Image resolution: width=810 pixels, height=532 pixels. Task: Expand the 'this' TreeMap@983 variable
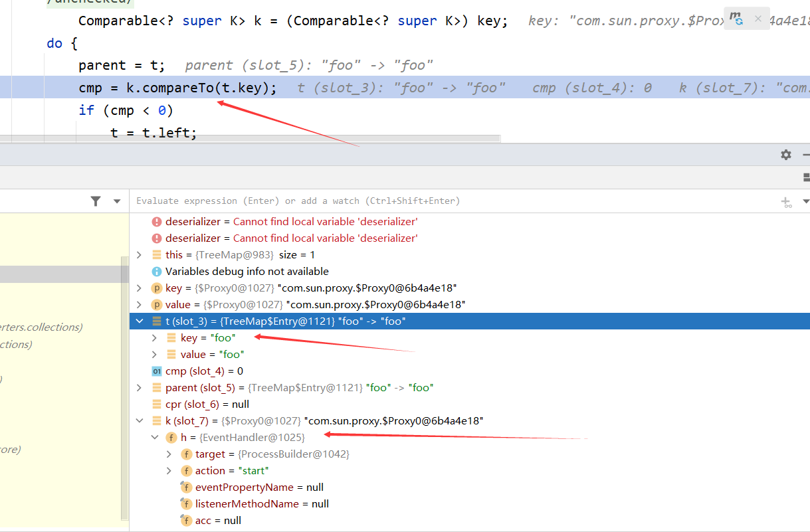pyautogui.click(x=139, y=254)
